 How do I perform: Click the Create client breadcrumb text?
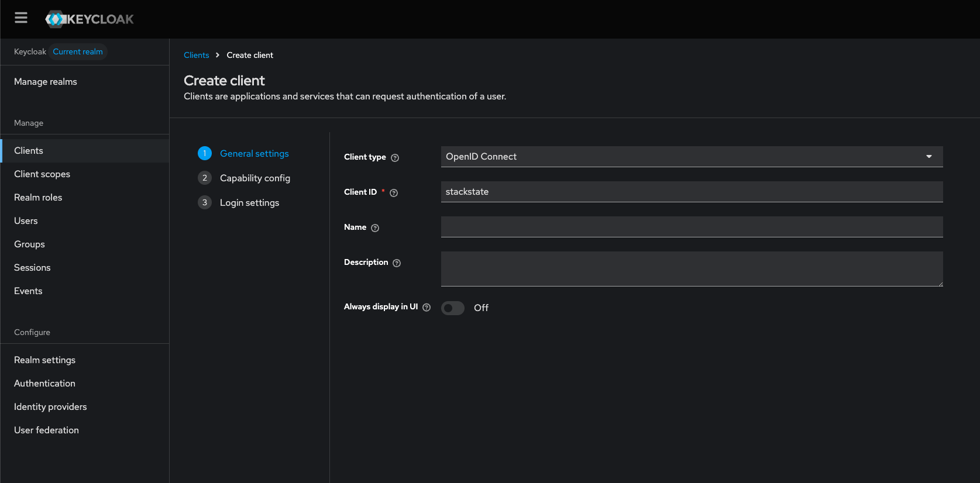(x=250, y=55)
